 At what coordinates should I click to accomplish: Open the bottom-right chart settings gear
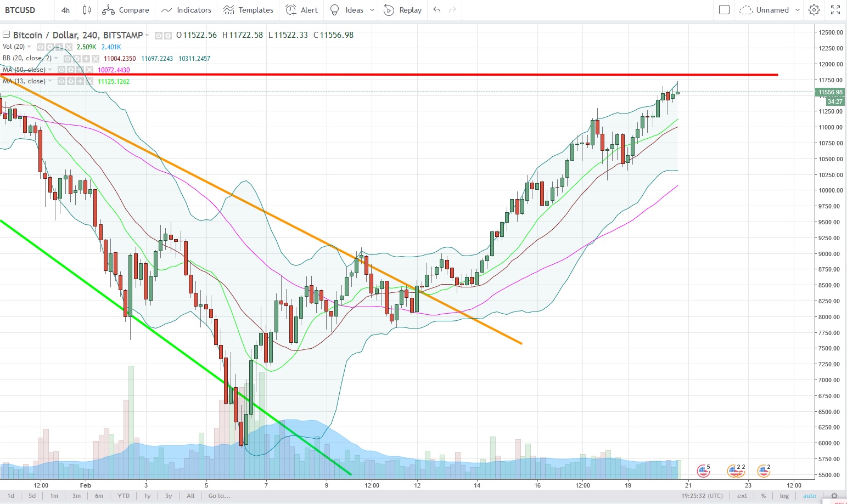(x=834, y=496)
